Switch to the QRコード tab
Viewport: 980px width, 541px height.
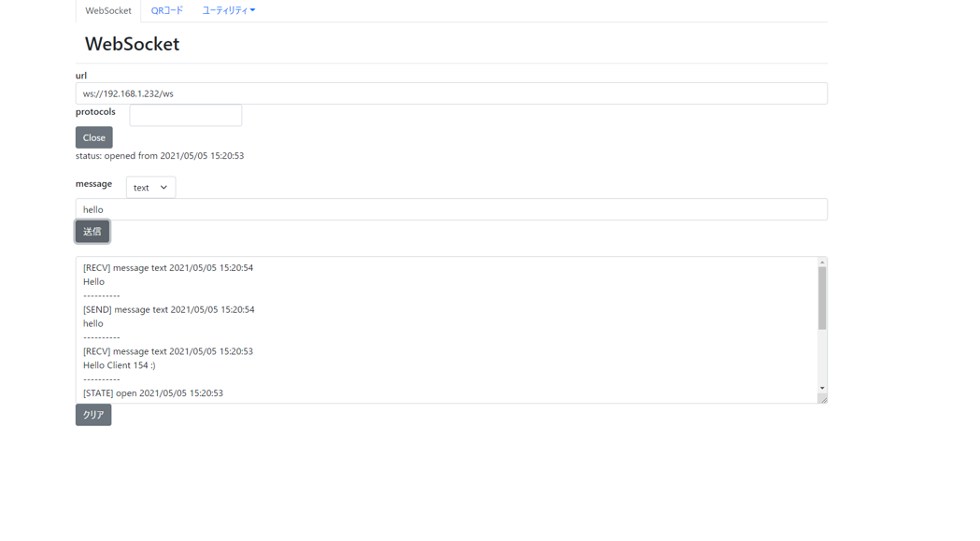[166, 10]
